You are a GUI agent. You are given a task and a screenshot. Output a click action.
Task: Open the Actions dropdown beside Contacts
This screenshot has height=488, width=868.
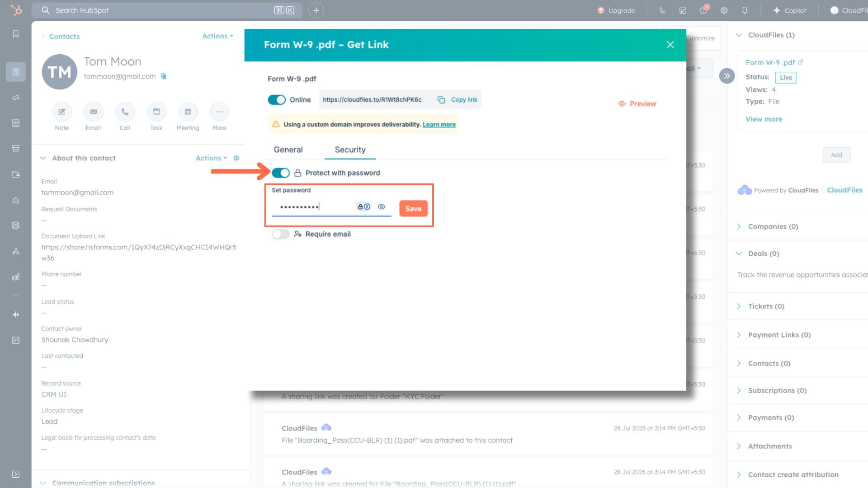click(x=217, y=36)
